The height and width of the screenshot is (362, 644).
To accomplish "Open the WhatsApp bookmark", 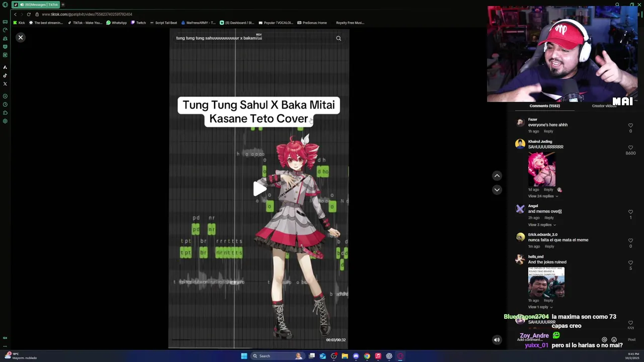I will [117, 23].
